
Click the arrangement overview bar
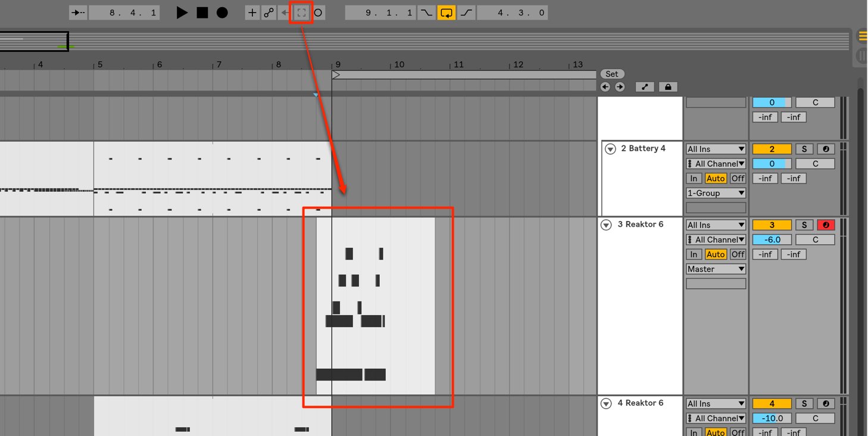tap(424, 41)
